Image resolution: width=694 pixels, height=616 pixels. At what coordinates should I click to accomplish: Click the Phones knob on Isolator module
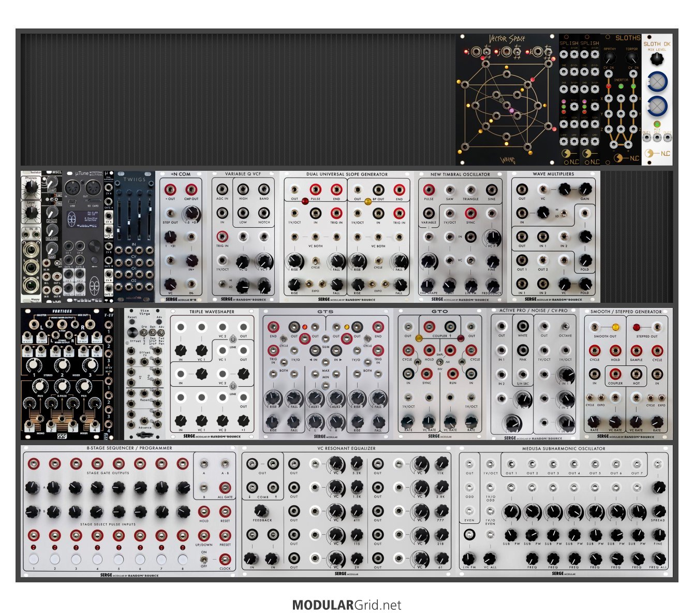(x=31, y=188)
